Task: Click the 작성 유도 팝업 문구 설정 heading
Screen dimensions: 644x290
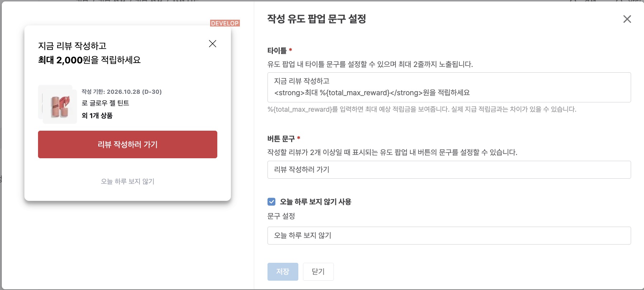Action: (x=317, y=19)
